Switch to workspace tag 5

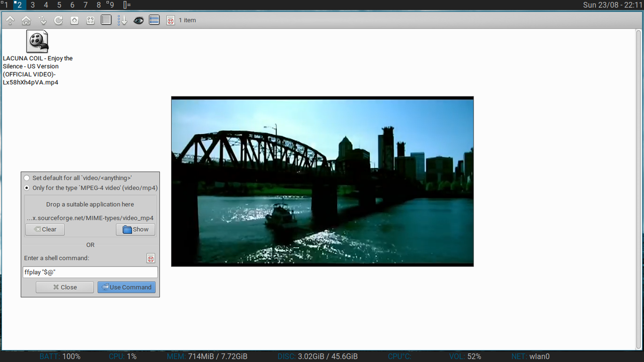tap(59, 5)
